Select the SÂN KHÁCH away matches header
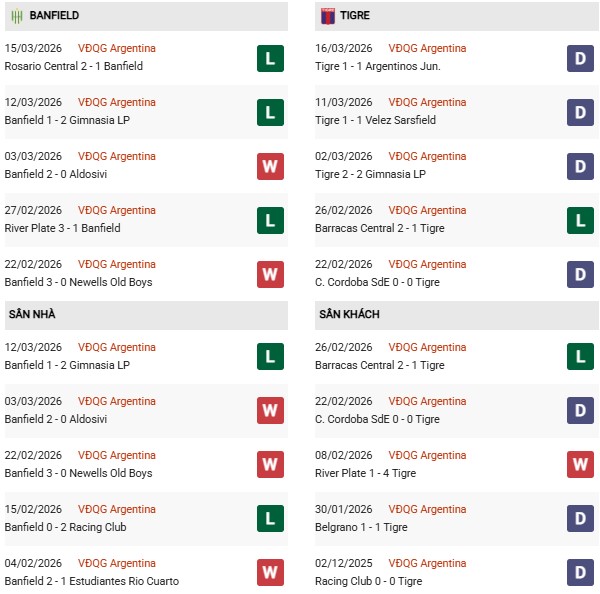Image resolution: width=600 pixels, height=594 pixels. point(349,314)
